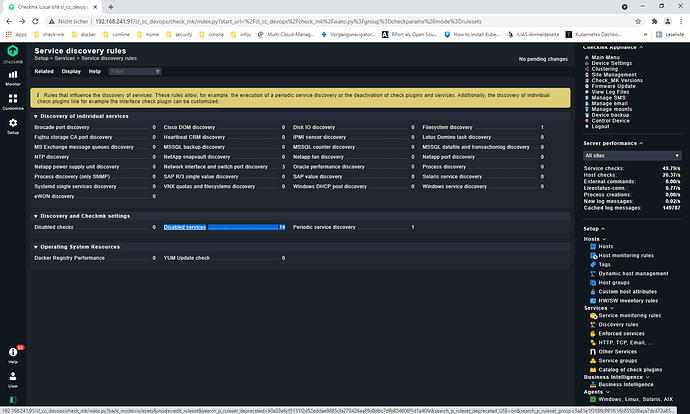
Task: Open the Related menu
Action: pos(44,71)
